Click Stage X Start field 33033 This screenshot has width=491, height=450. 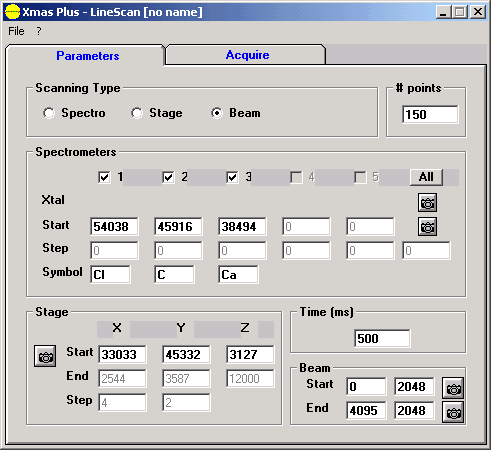tap(122, 354)
